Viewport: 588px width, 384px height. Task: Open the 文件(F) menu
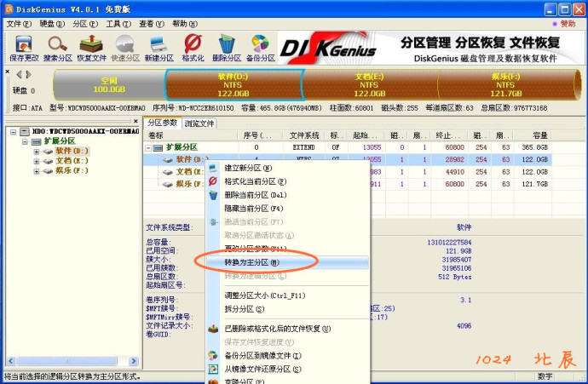(x=19, y=24)
